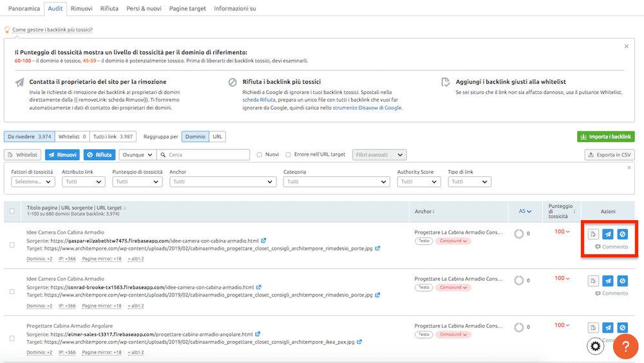
Task: Click the remove (paper plane) icon in first row
Action: pos(608,234)
